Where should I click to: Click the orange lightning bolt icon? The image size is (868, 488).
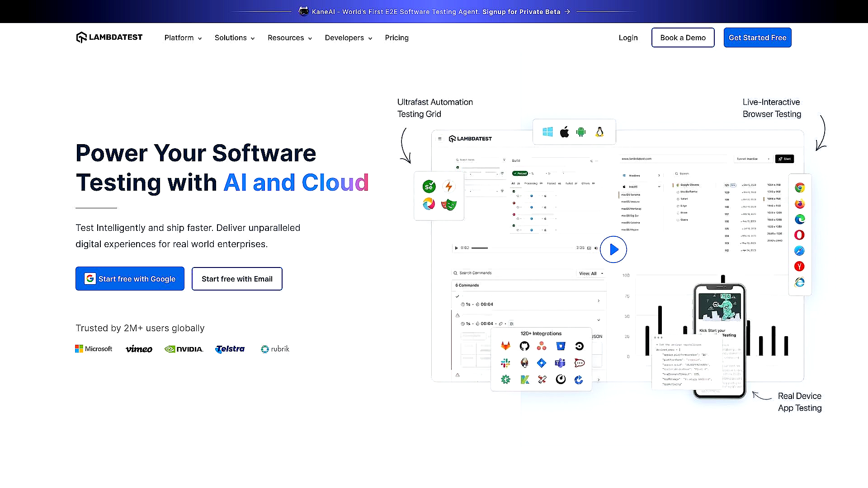click(448, 186)
